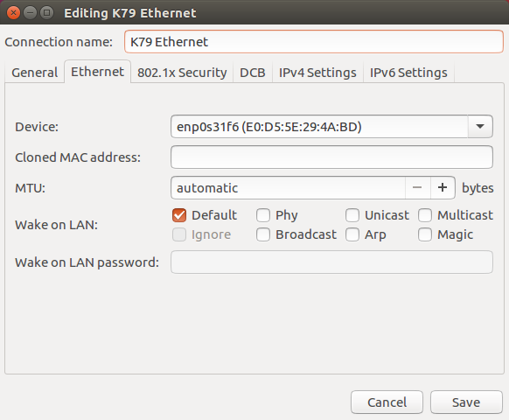The width and height of the screenshot is (509, 420).
Task: Check the Unicast option
Action: (x=352, y=215)
